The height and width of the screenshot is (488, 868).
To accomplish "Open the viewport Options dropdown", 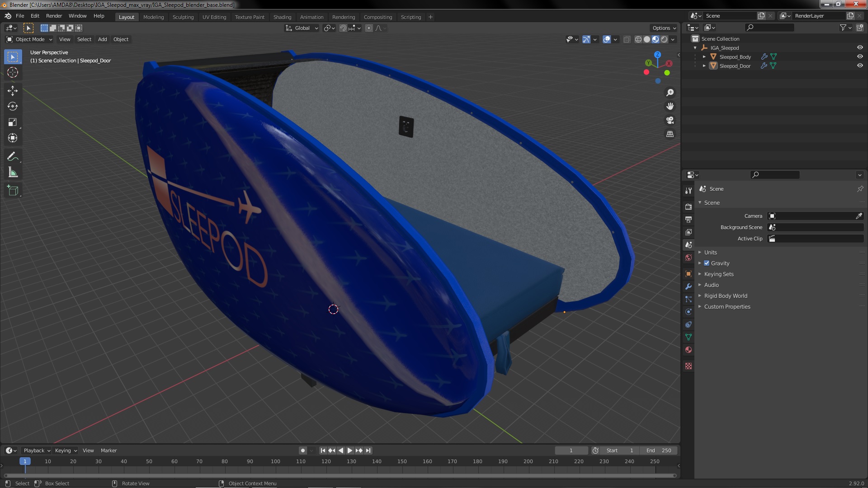I will [664, 28].
